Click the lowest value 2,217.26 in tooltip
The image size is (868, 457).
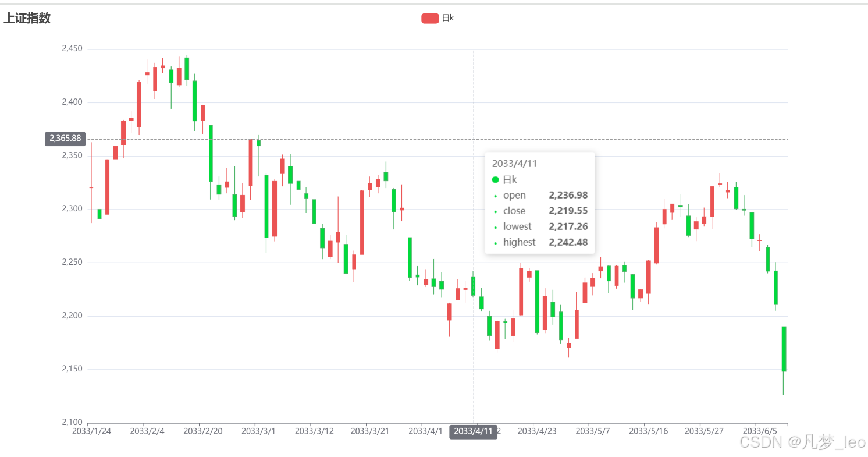point(568,226)
